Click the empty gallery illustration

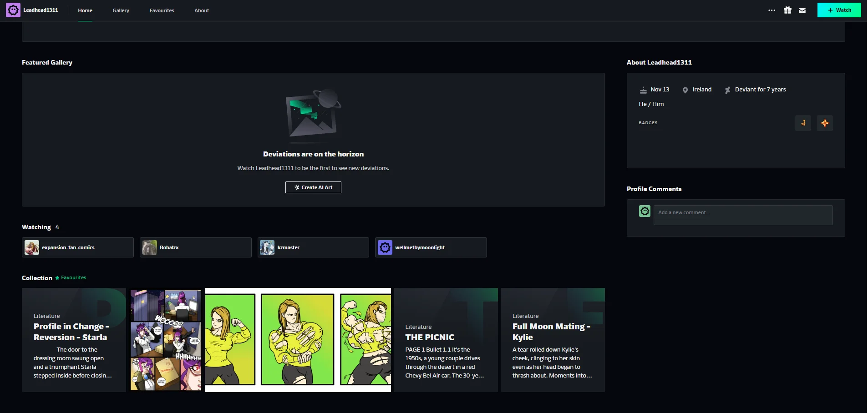313,116
